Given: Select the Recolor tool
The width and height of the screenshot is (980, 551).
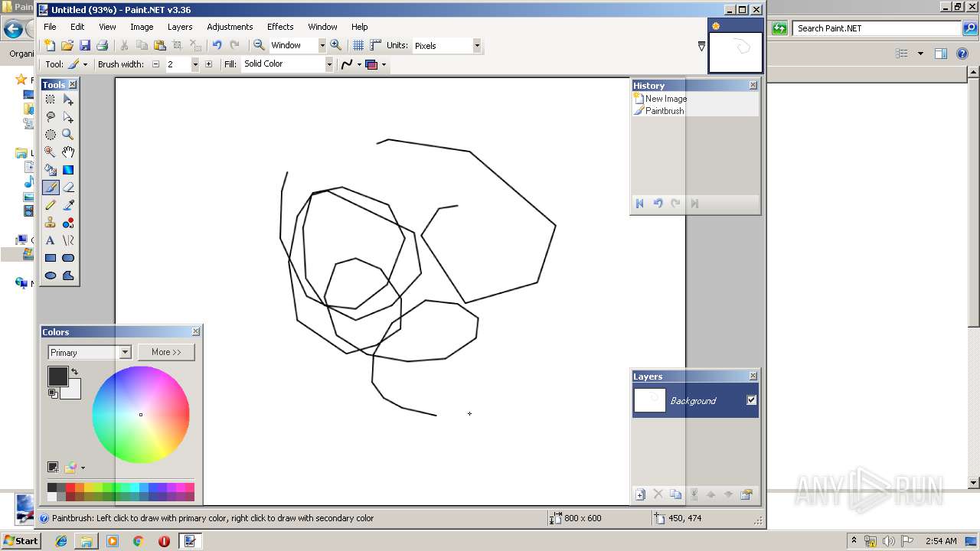Looking at the screenshot, I should [x=68, y=223].
